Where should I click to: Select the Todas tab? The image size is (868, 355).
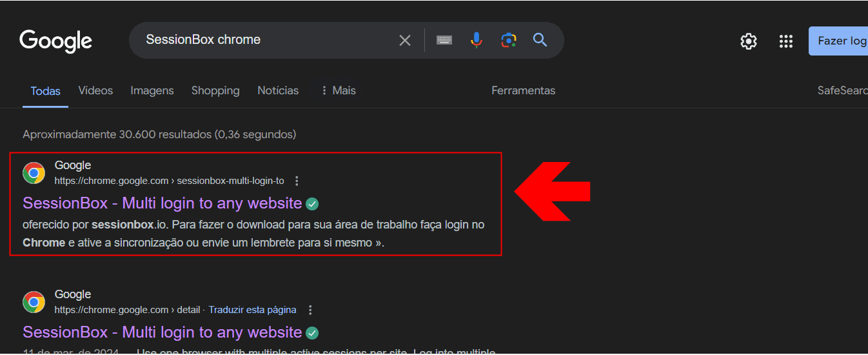(x=45, y=91)
